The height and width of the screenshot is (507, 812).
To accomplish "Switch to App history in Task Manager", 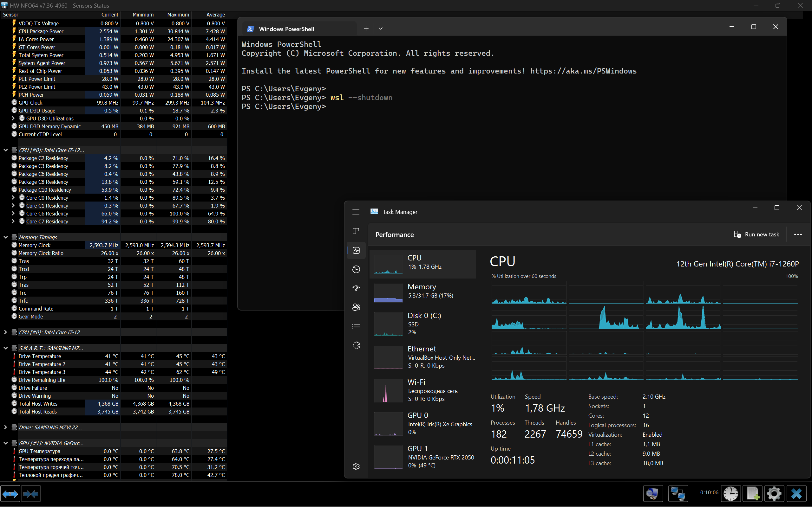I will coord(356,269).
